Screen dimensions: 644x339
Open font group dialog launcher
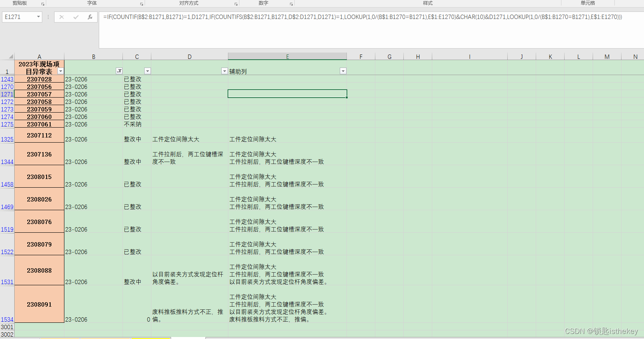141,4
